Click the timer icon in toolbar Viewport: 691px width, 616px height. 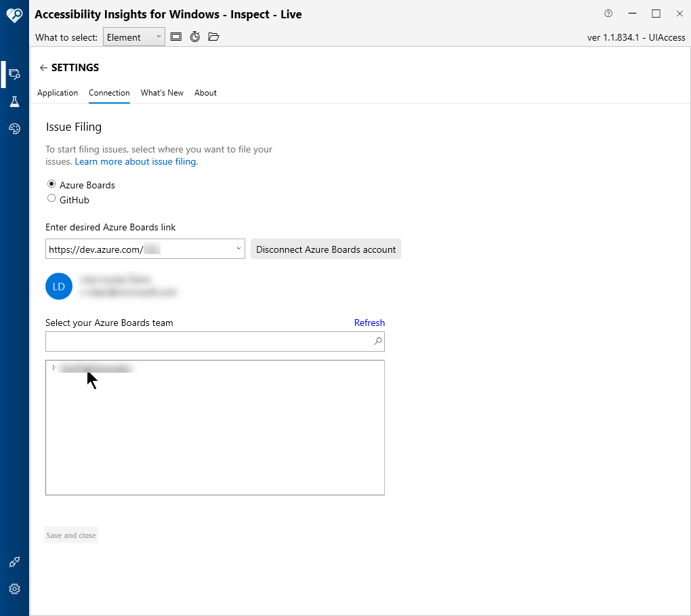point(195,37)
